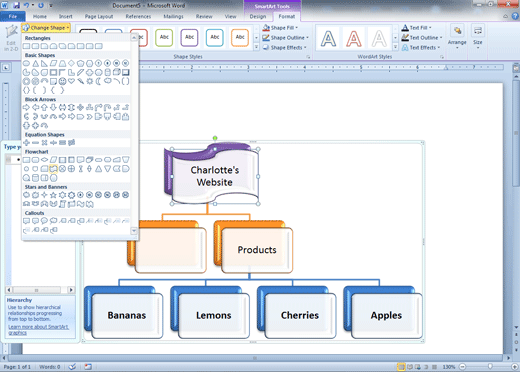Choose the 5-point star shape
The height and width of the screenshot is (372, 520).
tap(53, 195)
